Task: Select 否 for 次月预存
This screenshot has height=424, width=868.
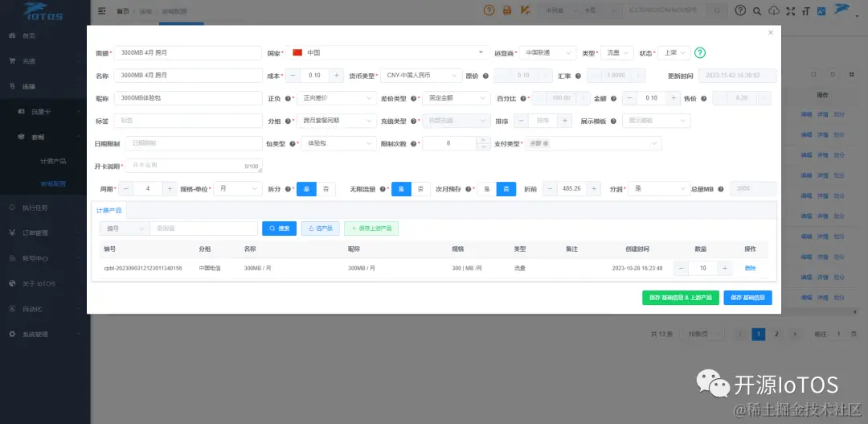Action: (x=506, y=189)
